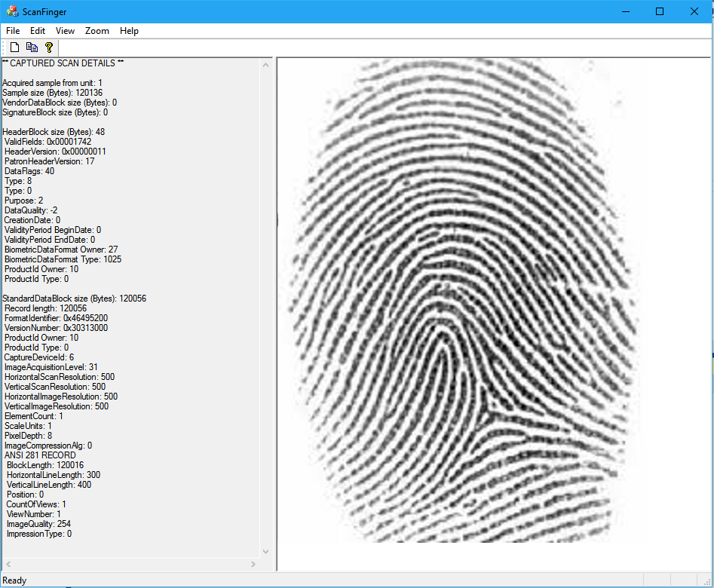Click 'Acquired sample from unit: 1' line
This screenshot has height=588, width=714.
click(x=52, y=83)
